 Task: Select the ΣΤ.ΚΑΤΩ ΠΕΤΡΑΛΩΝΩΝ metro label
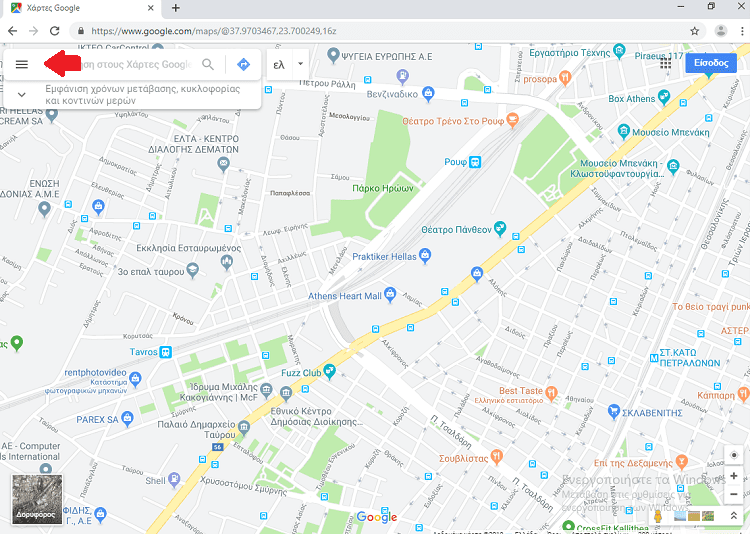[x=690, y=358]
